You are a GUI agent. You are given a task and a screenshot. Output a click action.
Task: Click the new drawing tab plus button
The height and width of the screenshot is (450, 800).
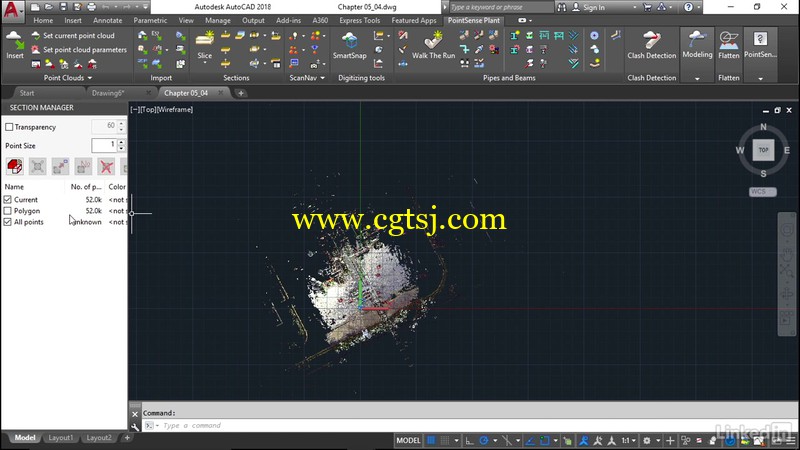pyautogui.click(x=241, y=93)
